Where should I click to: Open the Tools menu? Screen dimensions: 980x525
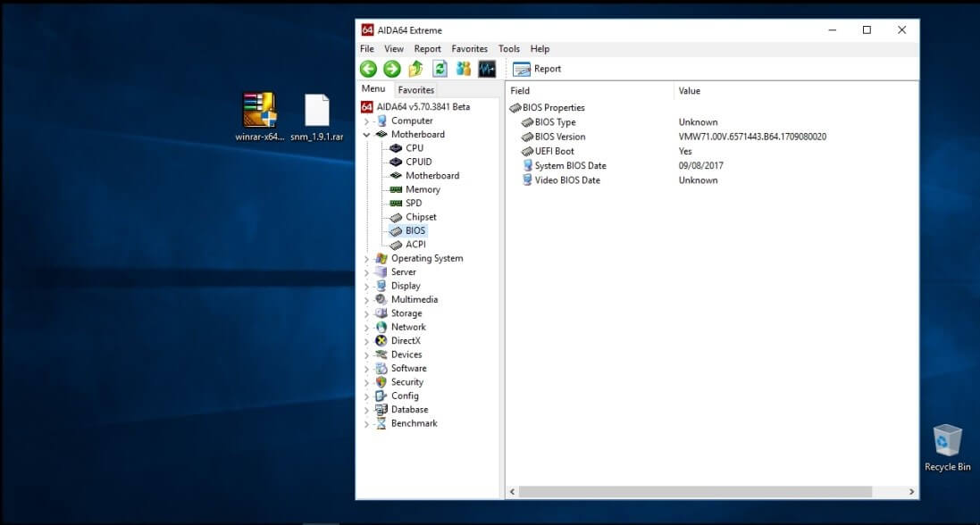pyautogui.click(x=508, y=48)
